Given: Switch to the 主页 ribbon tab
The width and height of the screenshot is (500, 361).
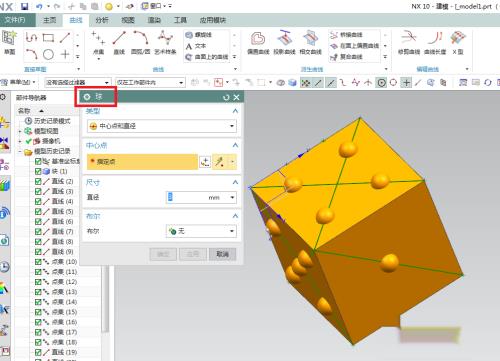Looking at the screenshot, I should [x=50, y=20].
